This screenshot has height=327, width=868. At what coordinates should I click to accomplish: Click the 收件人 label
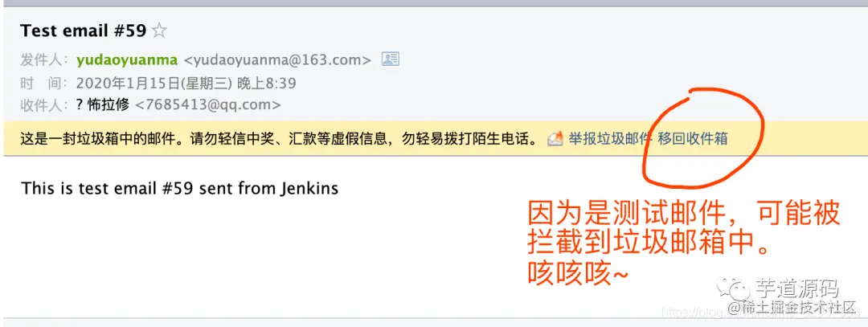tap(44, 104)
